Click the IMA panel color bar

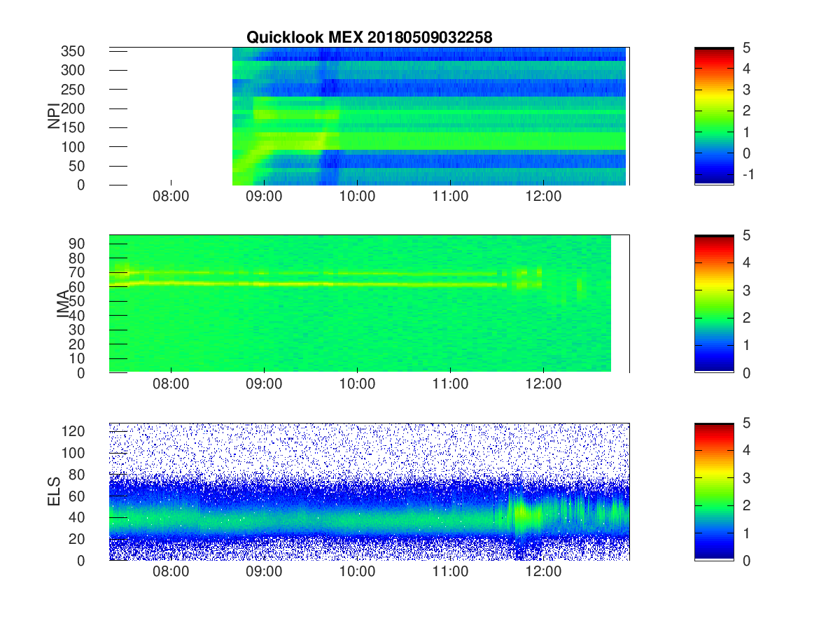pos(714,303)
